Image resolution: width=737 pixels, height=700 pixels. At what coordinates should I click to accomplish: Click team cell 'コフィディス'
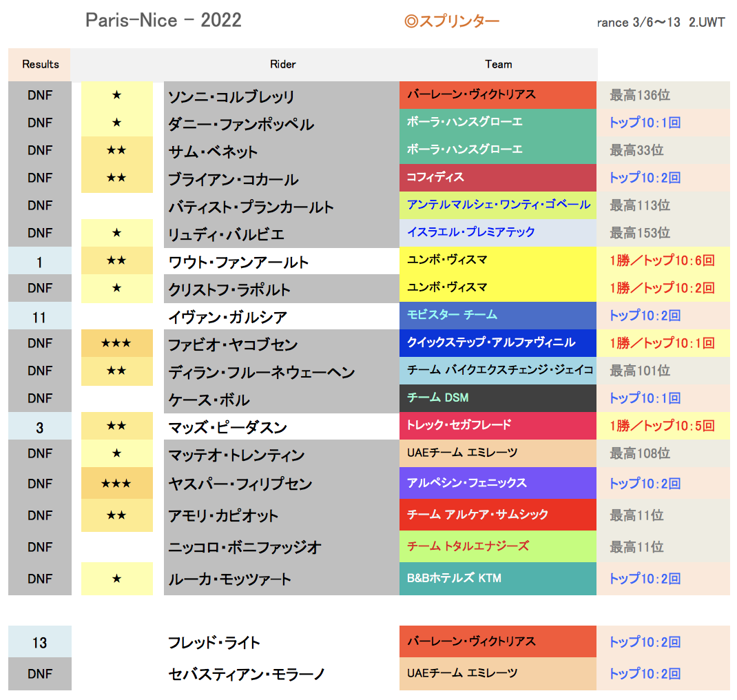tap(498, 177)
